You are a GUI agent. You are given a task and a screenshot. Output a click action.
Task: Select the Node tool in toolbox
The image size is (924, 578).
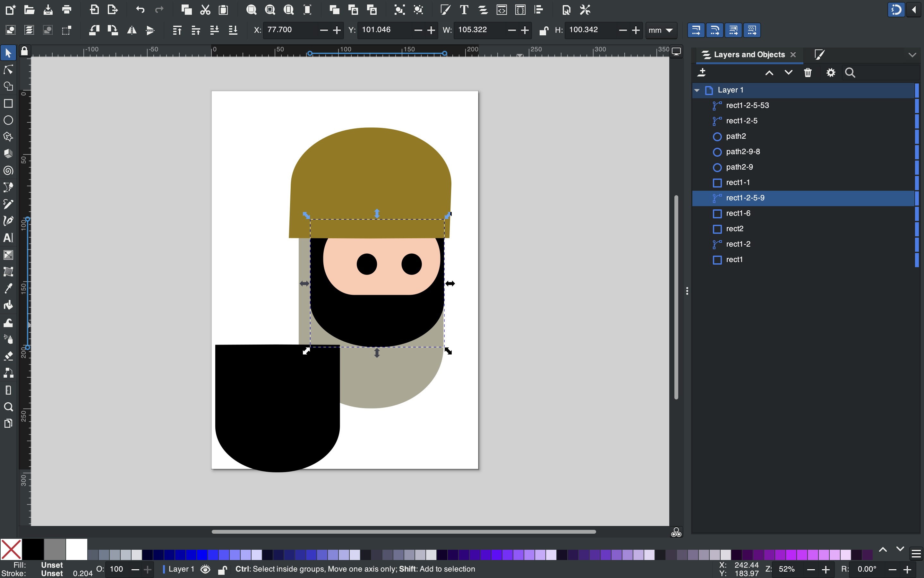[8, 70]
